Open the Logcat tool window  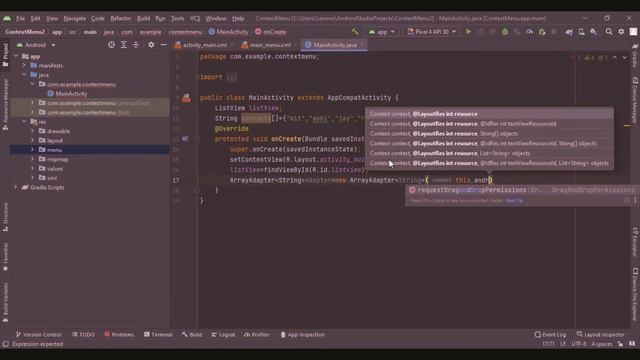pyautogui.click(x=223, y=335)
